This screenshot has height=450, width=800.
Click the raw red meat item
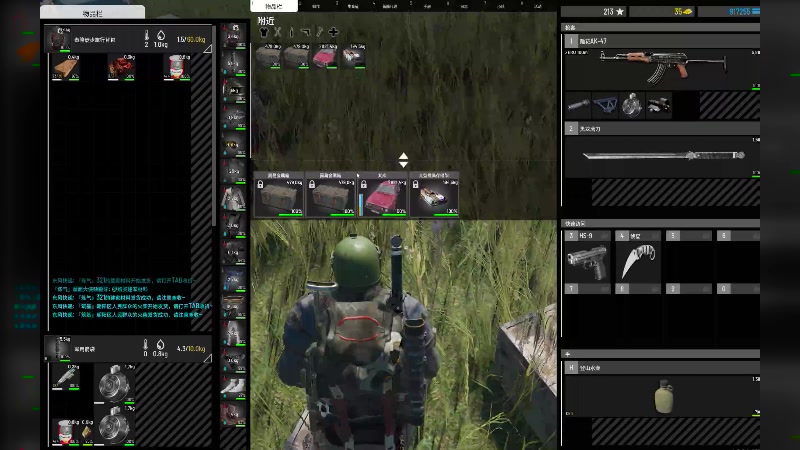(121, 67)
